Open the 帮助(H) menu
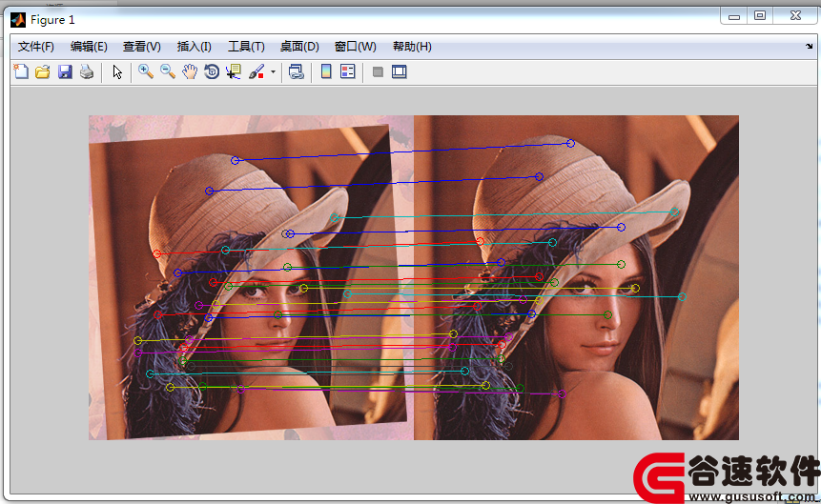The image size is (821, 504). 412,47
